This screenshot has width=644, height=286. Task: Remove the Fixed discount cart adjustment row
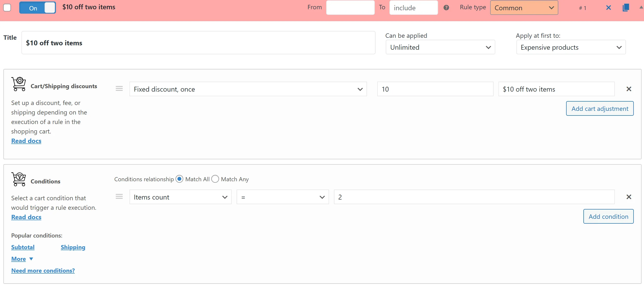click(629, 89)
